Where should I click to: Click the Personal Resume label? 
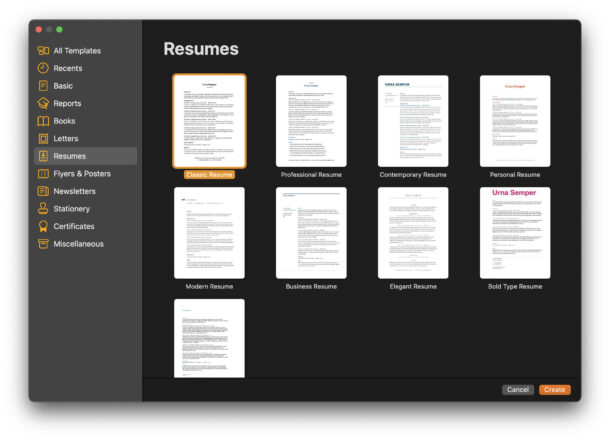click(515, 175)
